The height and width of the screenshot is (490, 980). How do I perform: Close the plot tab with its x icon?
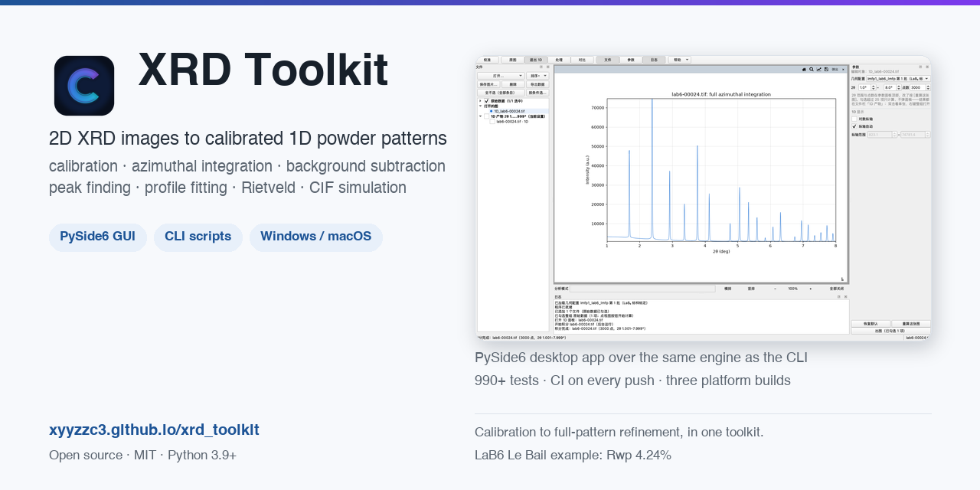[843, 70]
